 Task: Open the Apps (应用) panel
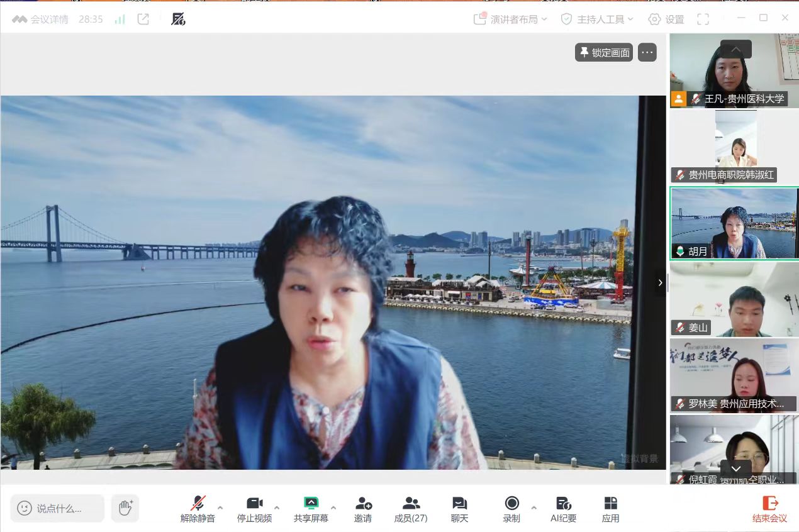610,509
